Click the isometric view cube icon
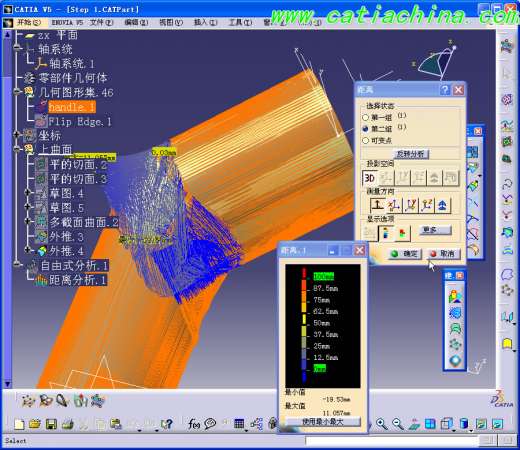This screenshot has height=450, width=520. tap(447, 424)
